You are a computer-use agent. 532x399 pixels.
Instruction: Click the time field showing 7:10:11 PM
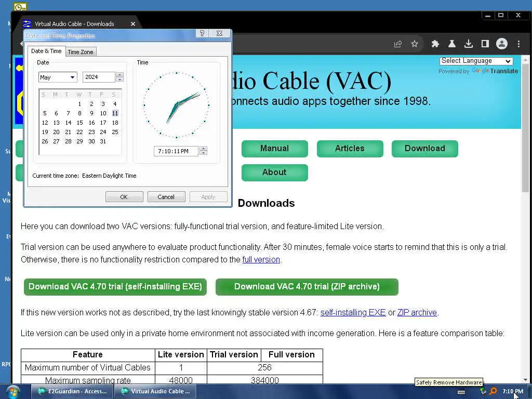click(x=176, y=151)
